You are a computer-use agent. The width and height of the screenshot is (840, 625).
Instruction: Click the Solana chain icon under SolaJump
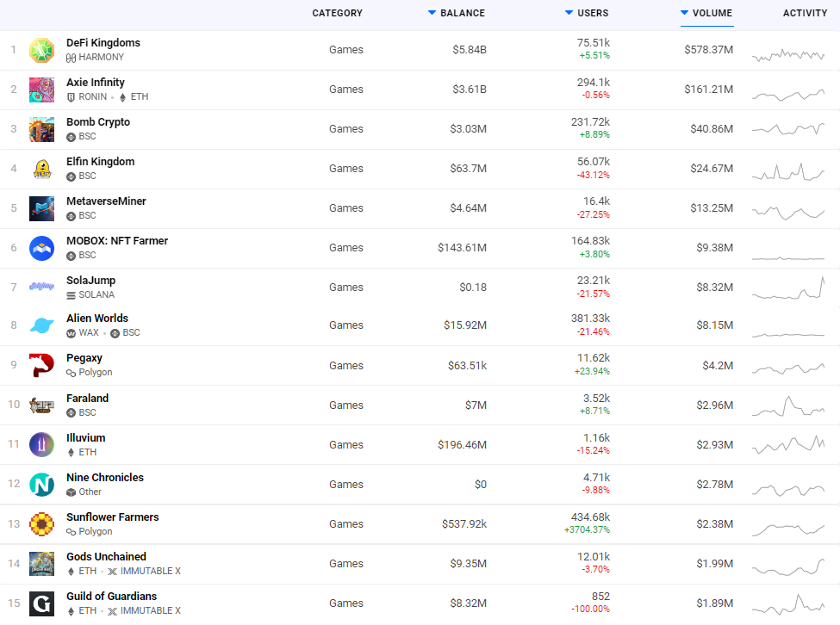71,295
